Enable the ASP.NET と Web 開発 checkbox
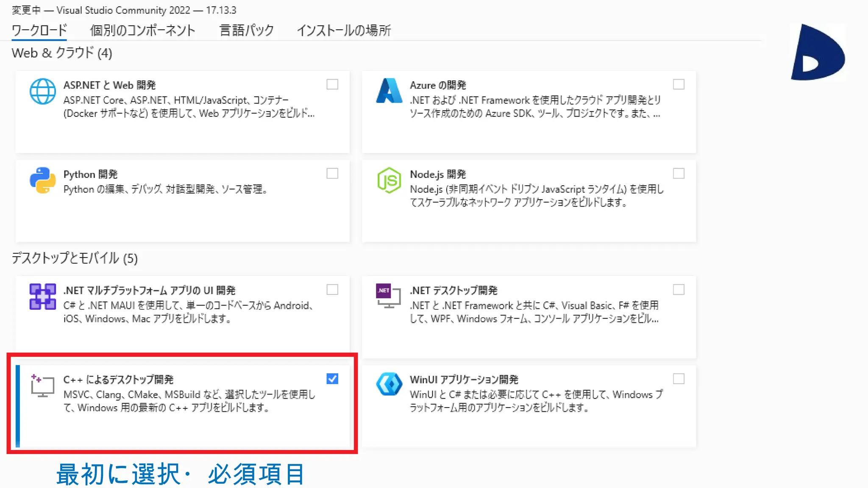The height and width of the screenshot is (488, 868). (x=332, y=84)
